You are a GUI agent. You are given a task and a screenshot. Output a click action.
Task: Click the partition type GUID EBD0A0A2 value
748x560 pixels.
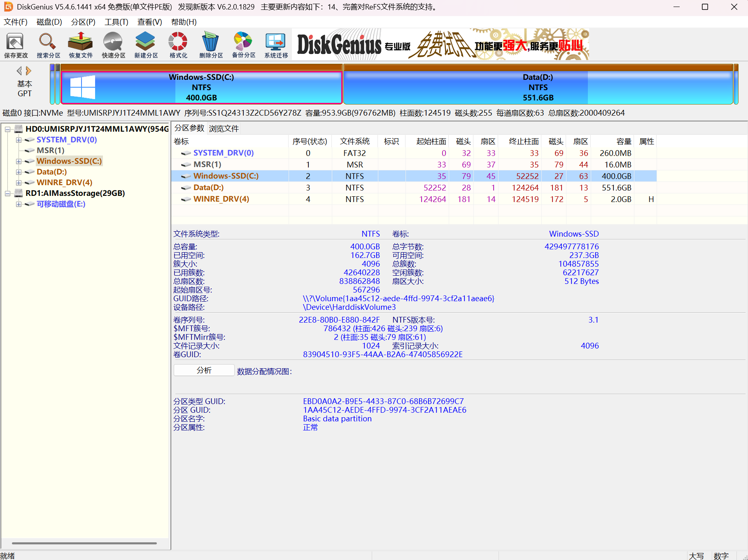pyautogui.click(x=383, y=401)
